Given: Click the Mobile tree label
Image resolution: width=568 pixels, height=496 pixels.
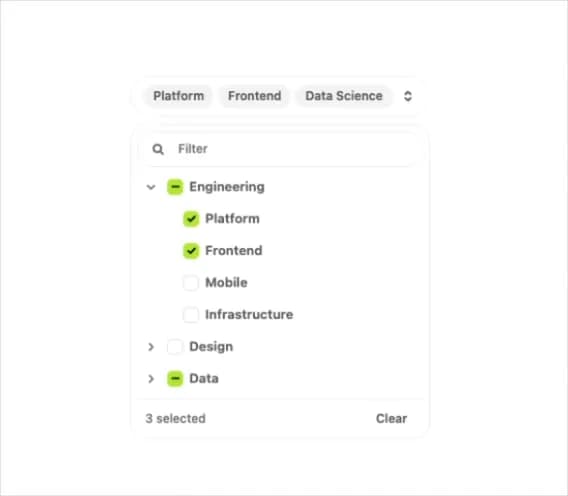Looking at the screenshot, I should click(x=226, y=283).
